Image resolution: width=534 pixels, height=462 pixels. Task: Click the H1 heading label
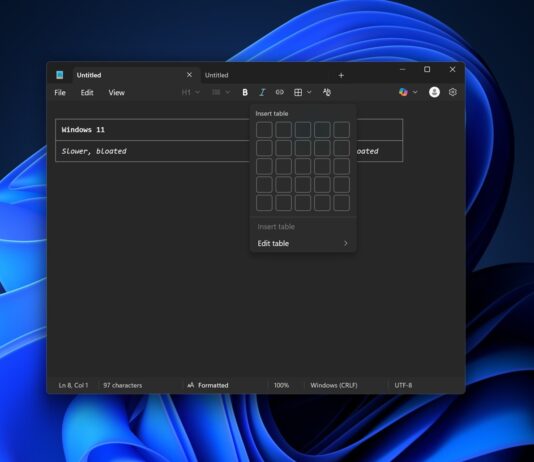point(186,92)
